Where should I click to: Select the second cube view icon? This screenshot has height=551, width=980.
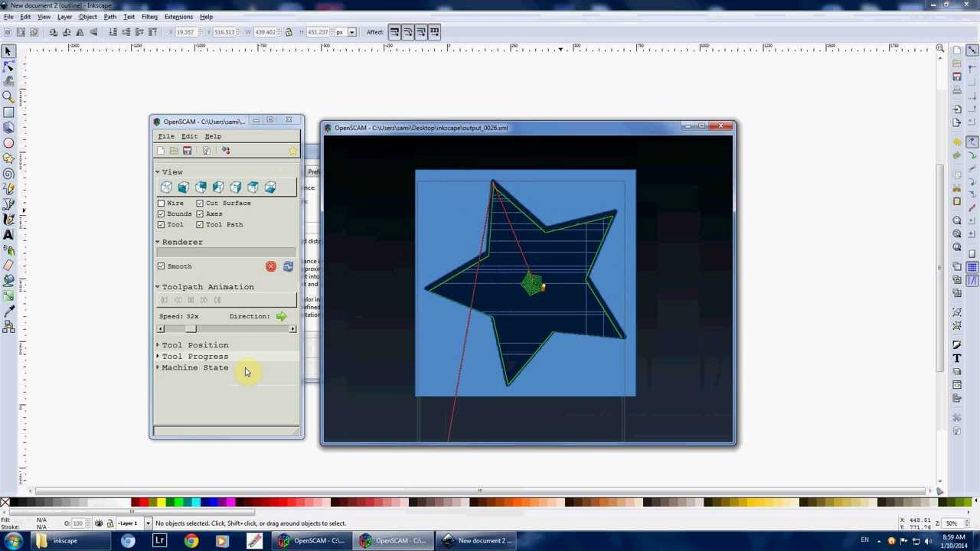point(184,187)
